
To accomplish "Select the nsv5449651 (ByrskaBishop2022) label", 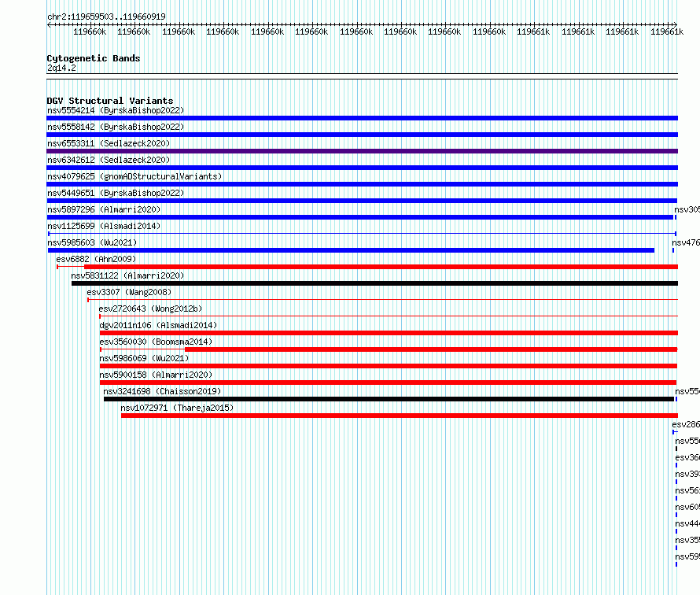I will pyautogui.click(x=116, y=193).
